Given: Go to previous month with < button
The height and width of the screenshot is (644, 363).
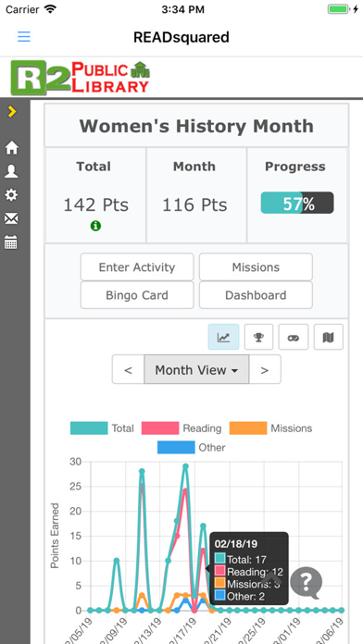Looking at the screenshot, I should [129, 369].
